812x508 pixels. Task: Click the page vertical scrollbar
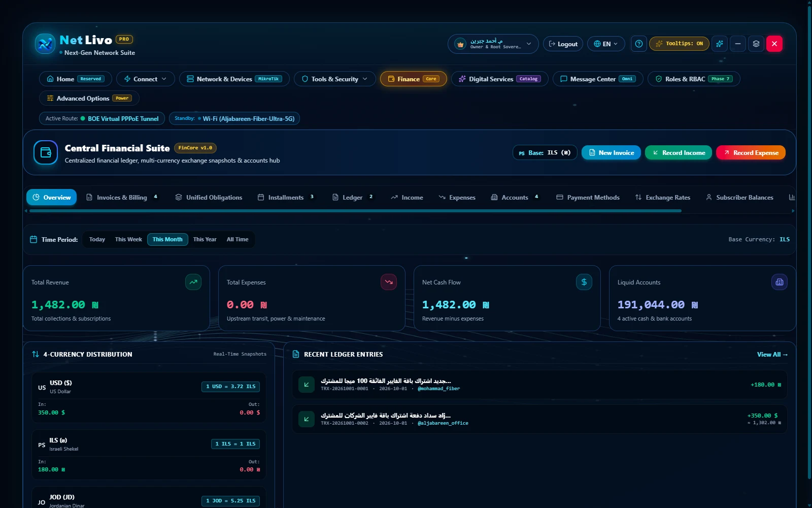click(x=809, y=242)
